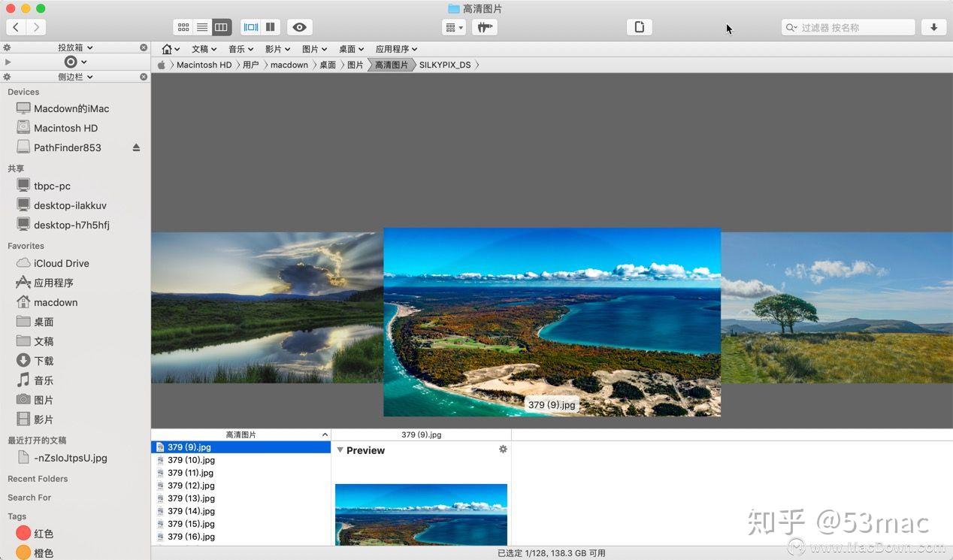Switch to icon grid view

[x=183, y=27]
